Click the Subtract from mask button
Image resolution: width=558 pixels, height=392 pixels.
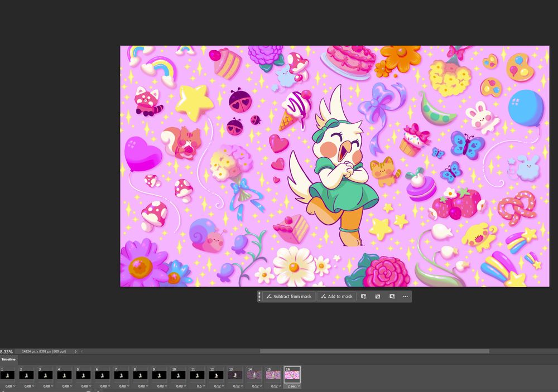tap(288, 297)
